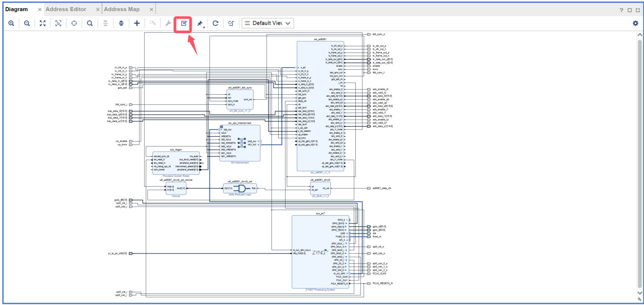
Task: Switch to the Address Map tab
Action: click(x=122, y=9)
